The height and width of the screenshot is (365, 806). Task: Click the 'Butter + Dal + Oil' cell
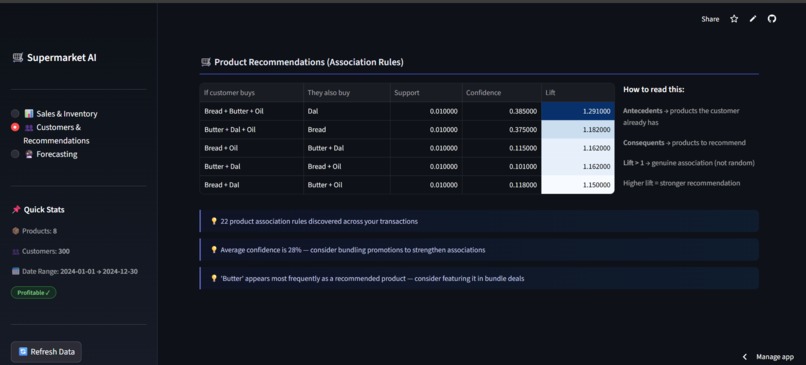251,130
